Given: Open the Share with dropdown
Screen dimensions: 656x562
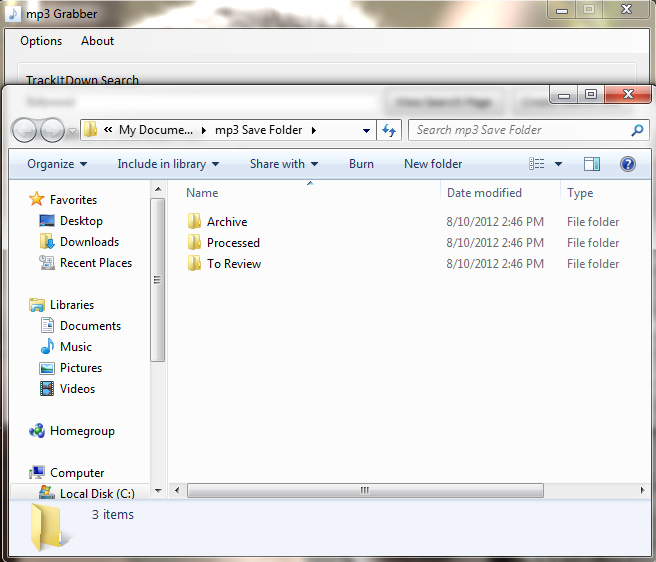Looking at the screenshot, I should pos(284,164).
